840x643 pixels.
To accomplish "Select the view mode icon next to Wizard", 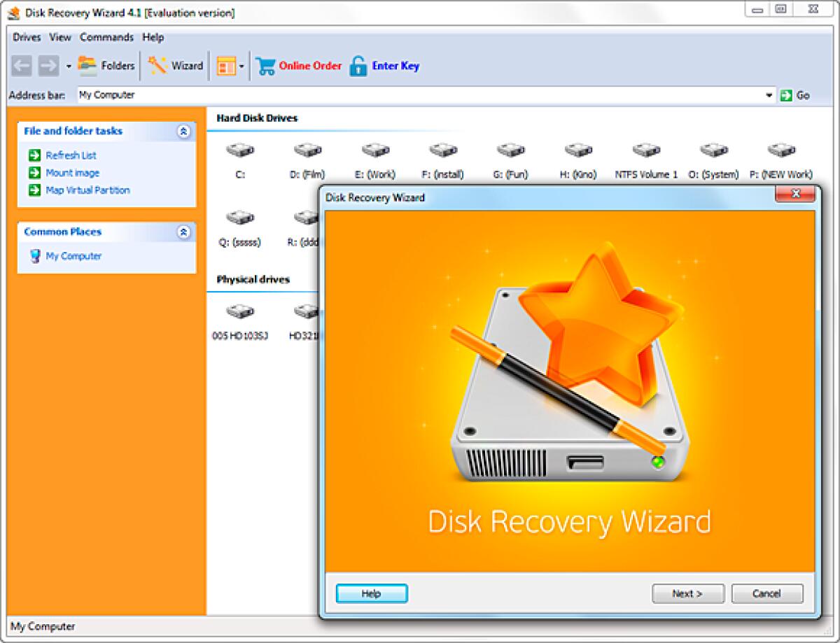I will (x=227, y=65).
